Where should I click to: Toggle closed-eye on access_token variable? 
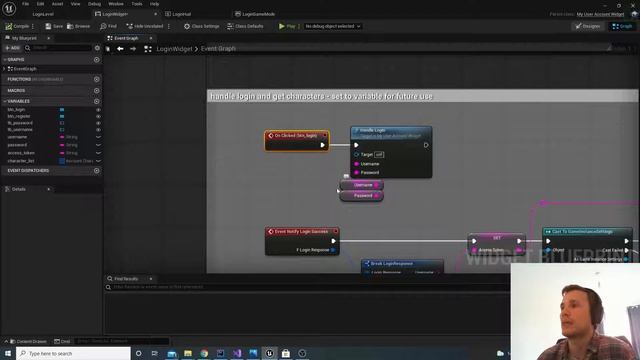pos(98,153)
